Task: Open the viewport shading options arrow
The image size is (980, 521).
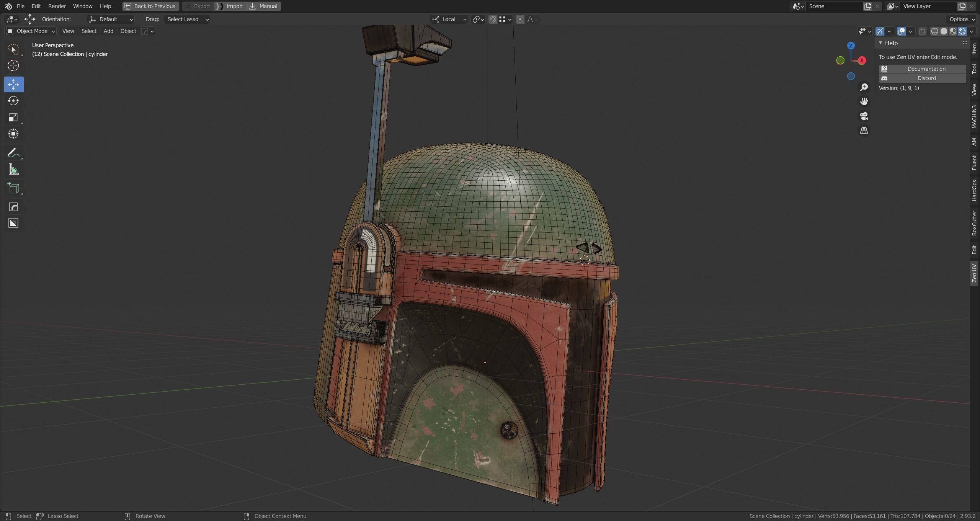Action: click(x=972, y=31)
